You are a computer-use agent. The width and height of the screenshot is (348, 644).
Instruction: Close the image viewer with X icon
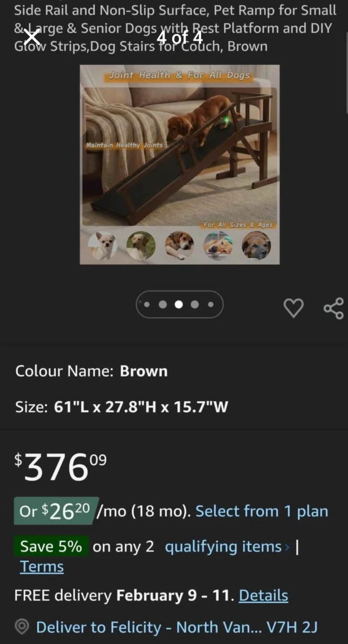coord(32,37)
